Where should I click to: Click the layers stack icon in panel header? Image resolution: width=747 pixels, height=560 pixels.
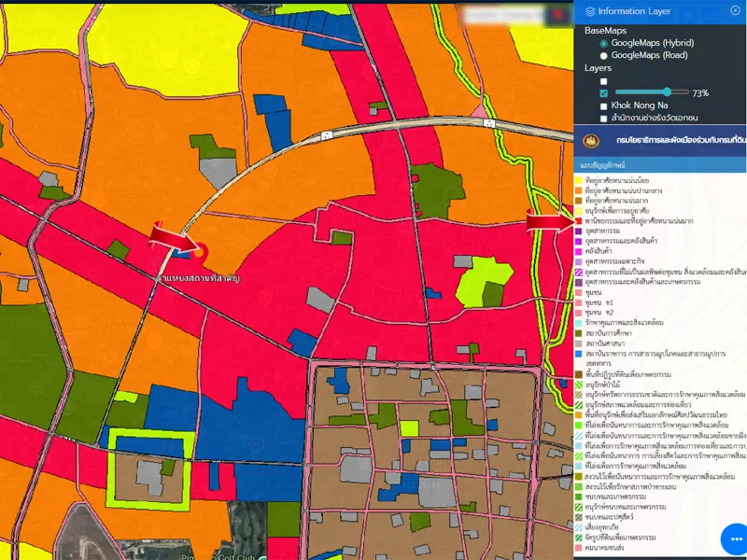point(589,11)
